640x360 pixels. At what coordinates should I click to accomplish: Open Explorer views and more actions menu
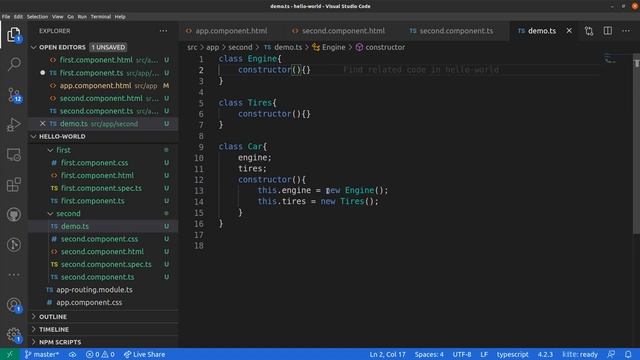click(163, 31)
